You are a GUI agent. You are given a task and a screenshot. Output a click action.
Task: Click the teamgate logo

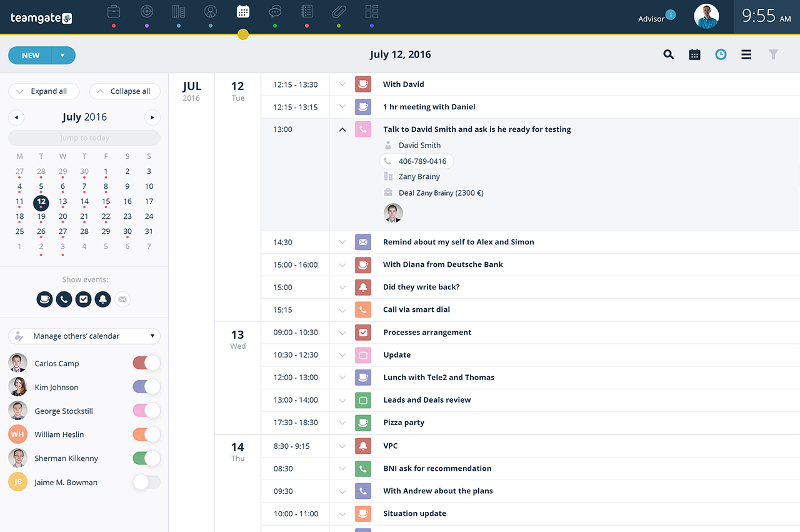click(x=41, y=18)
